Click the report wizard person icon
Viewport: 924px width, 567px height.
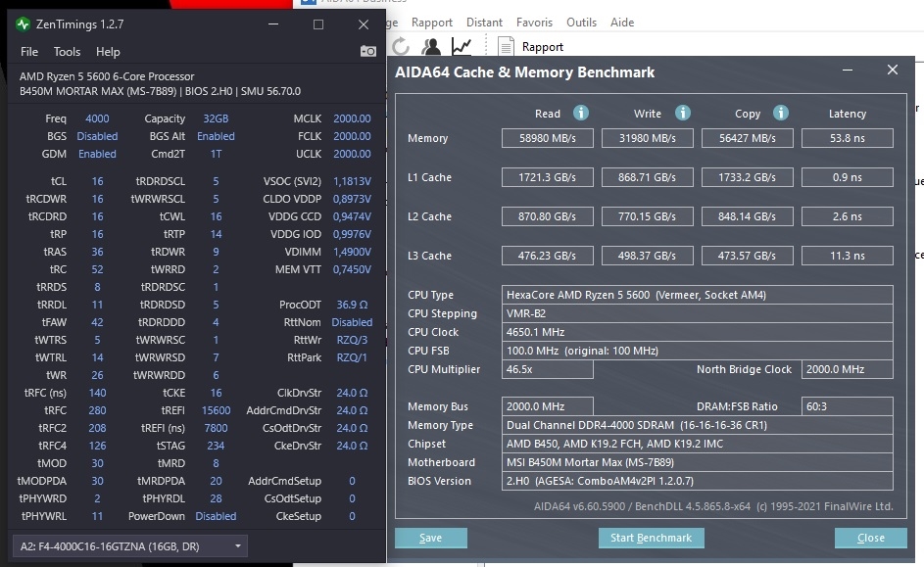point(430,46)
